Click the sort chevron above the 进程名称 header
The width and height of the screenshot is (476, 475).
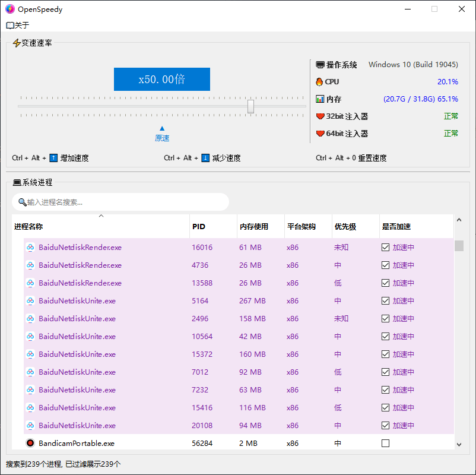[101, 216]
